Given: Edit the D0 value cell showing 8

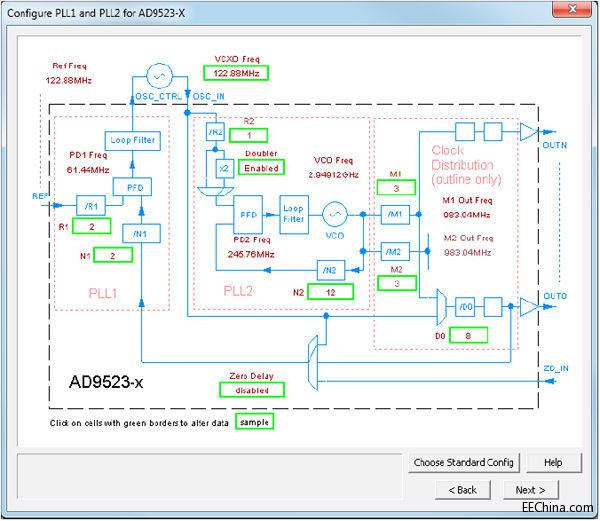Looking at the screenshot, I should [x=461, y=335].
